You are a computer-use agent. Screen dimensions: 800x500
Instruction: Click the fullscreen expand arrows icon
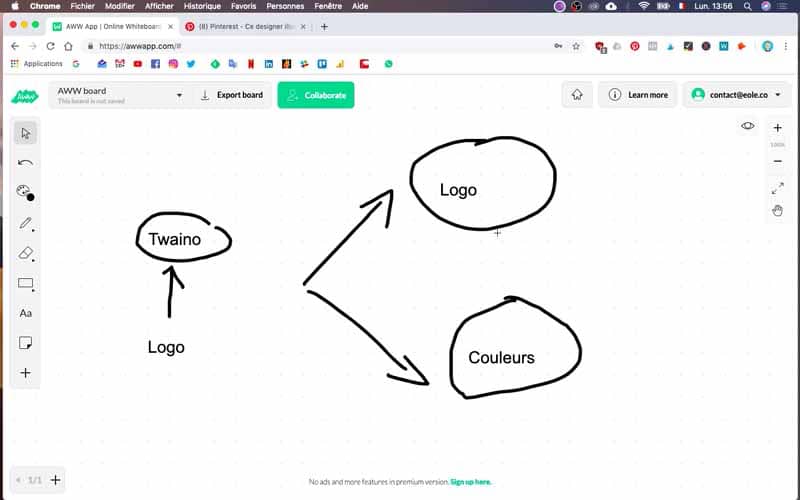[x=778, y=188]
